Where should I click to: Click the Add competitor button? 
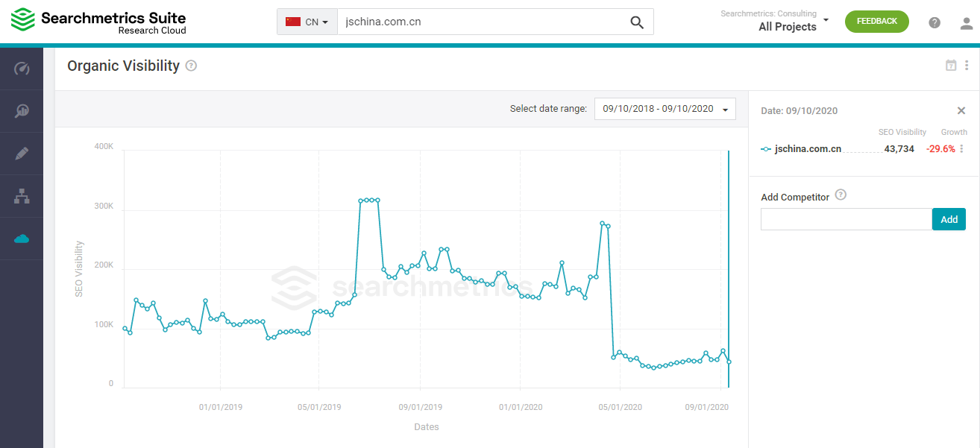pyautogui.click(x=949, y=219)
